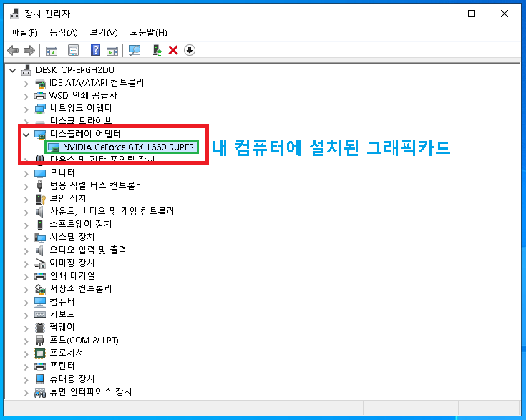Collapse 디스플레이 어댑터 chevron
Image resolution: width=526 pixels, height=420 pixels.
(26, 135)
